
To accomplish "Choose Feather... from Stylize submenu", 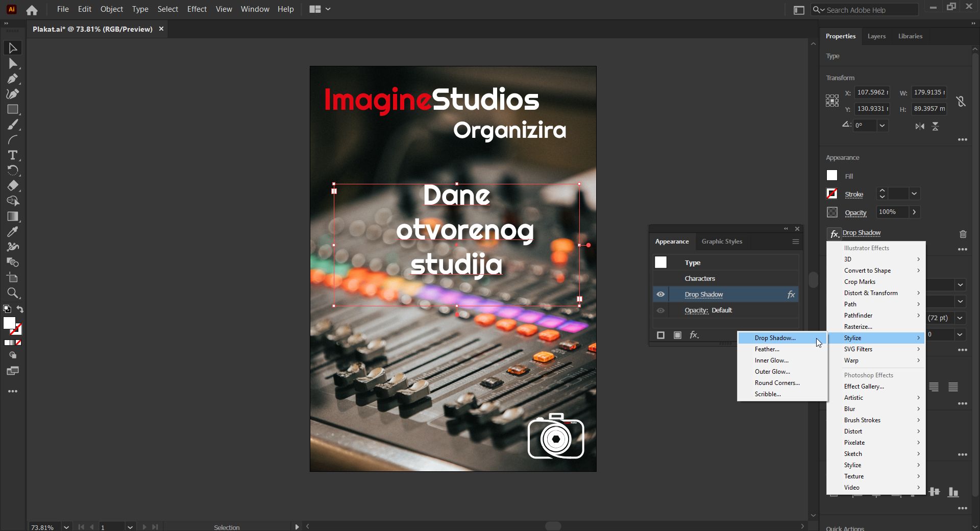I will (782, 349).
